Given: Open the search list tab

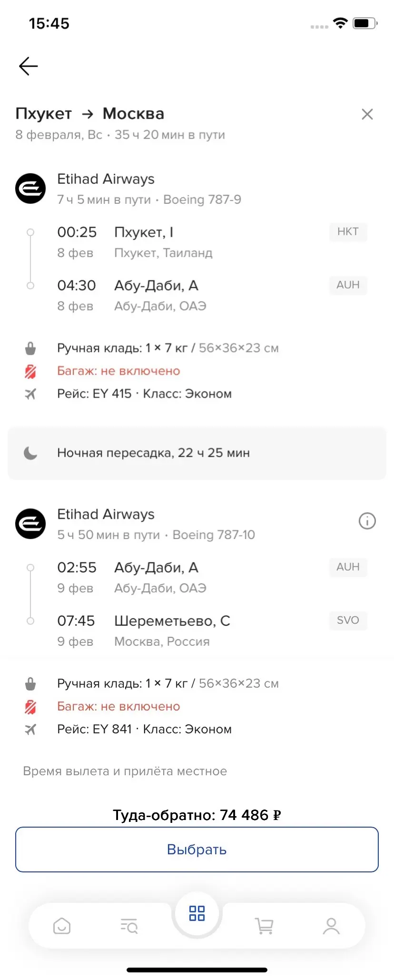Looking at the screenshot, I should coord(129,926).
